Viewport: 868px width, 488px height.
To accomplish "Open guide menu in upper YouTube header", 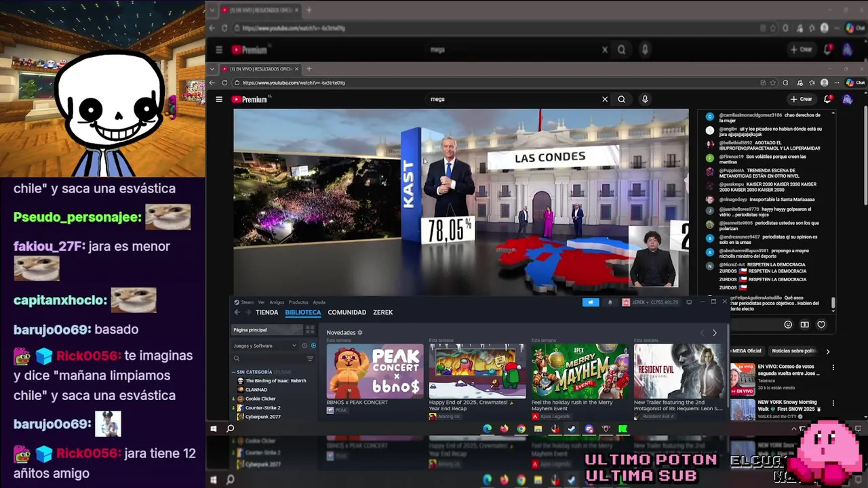I will [219, 49].
